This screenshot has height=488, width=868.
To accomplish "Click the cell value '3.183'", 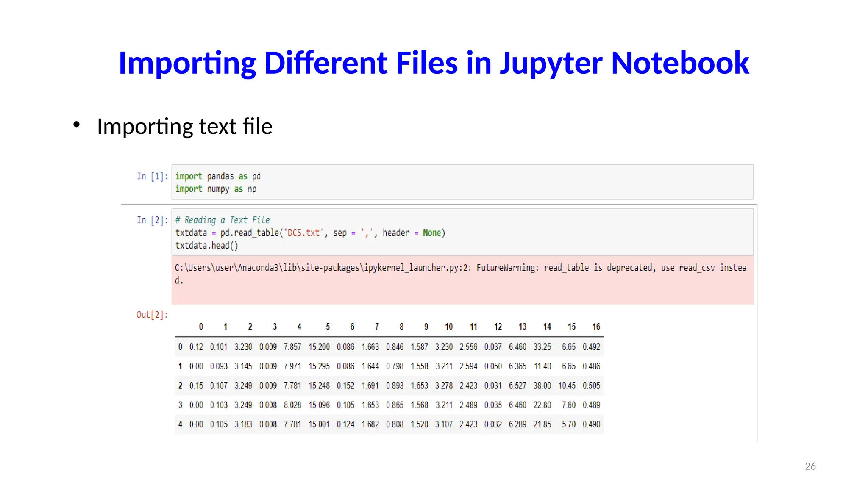I will (243, 424).
